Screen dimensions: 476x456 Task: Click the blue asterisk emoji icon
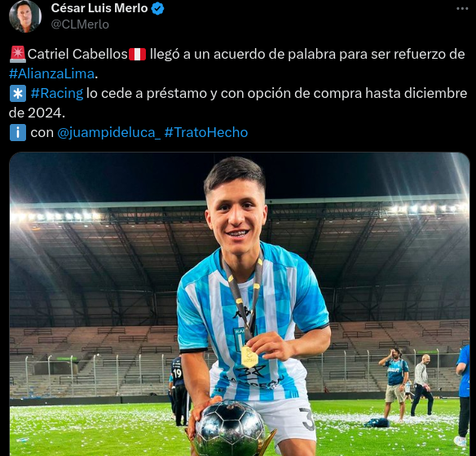tap(18, 94)
